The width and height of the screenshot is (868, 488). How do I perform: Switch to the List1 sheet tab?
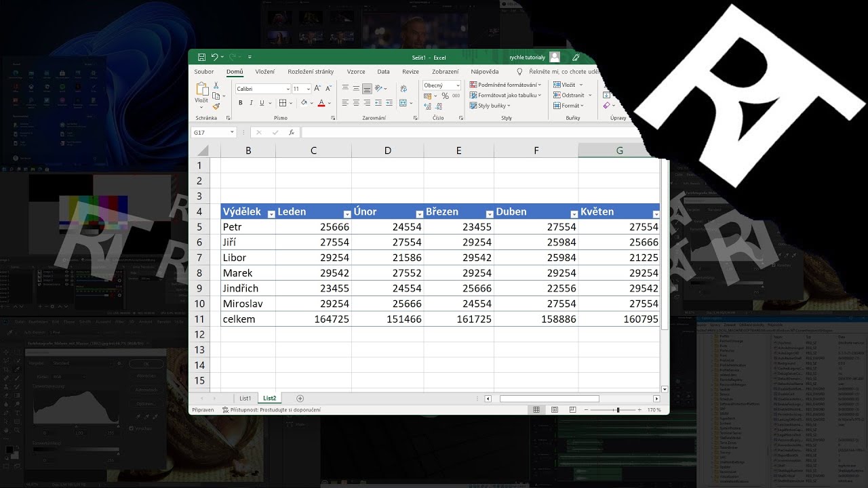tap(245, 399)
